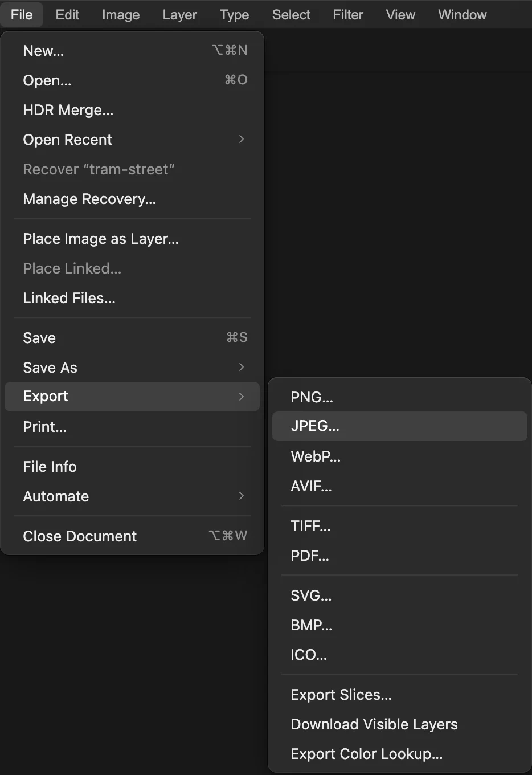The image size is (532, 775).
Task: Export as PNG...
Action: tap(400, 397)
